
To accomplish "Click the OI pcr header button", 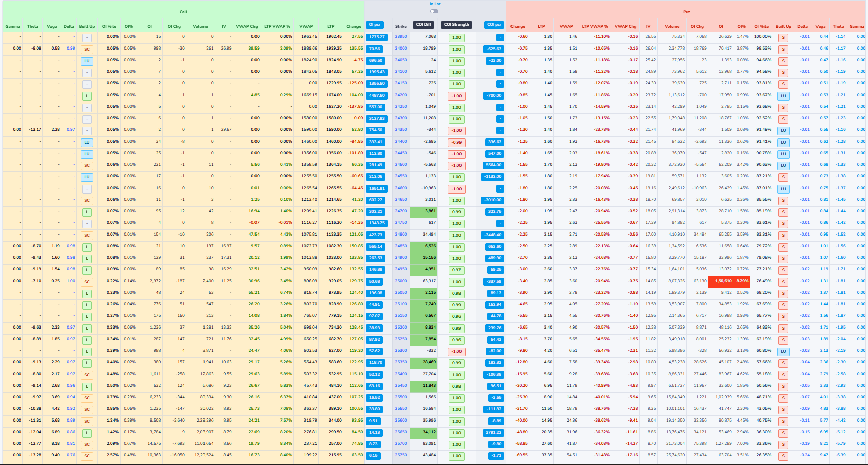I will (374, 25).
